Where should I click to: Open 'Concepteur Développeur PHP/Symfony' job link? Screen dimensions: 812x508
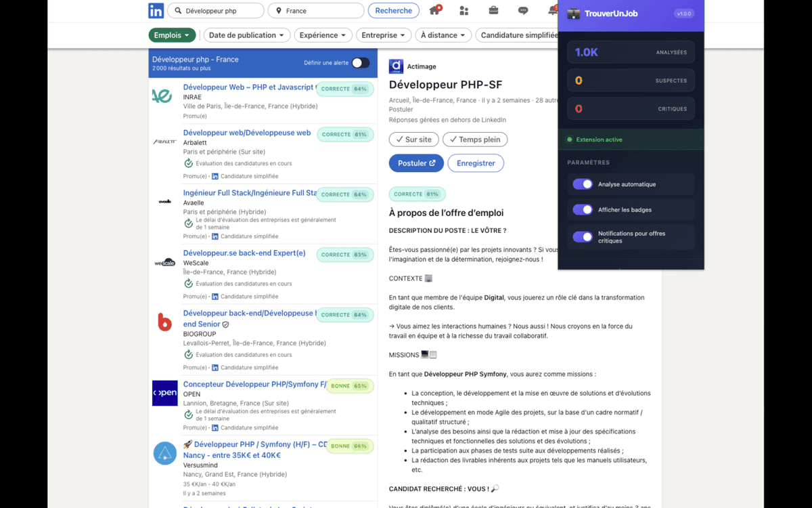(x=254, y=385)
